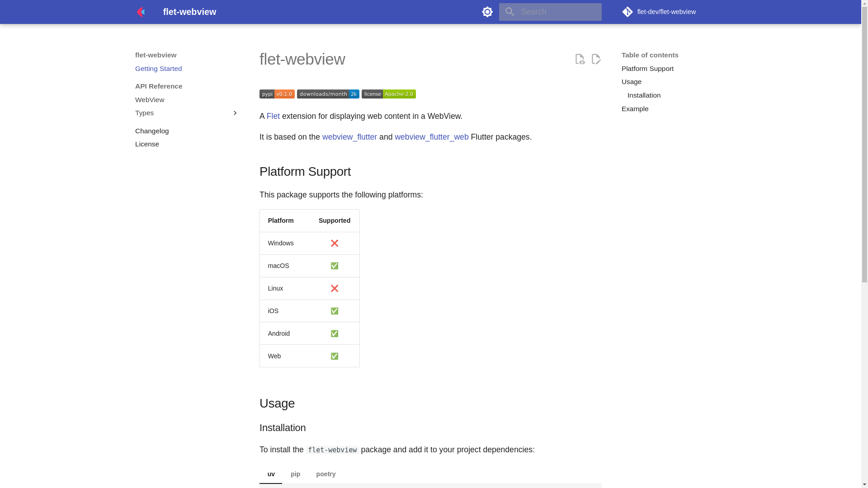868x488 pixels.
Task: Open the Apache-2.0 license badge
Action: click(389, 94)
